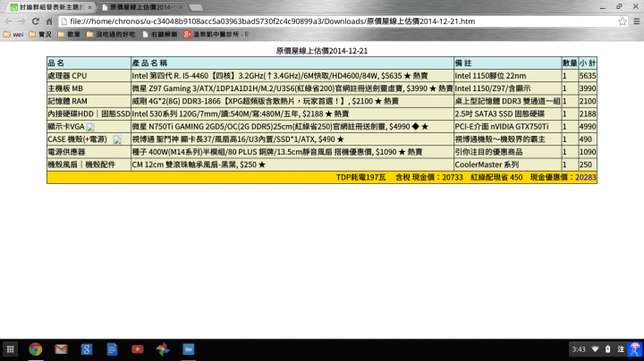The height and width of the screenshot is (361, 644).
Task: Click the CoolerMaster 系列 note
Action: [x=487, y=165]
